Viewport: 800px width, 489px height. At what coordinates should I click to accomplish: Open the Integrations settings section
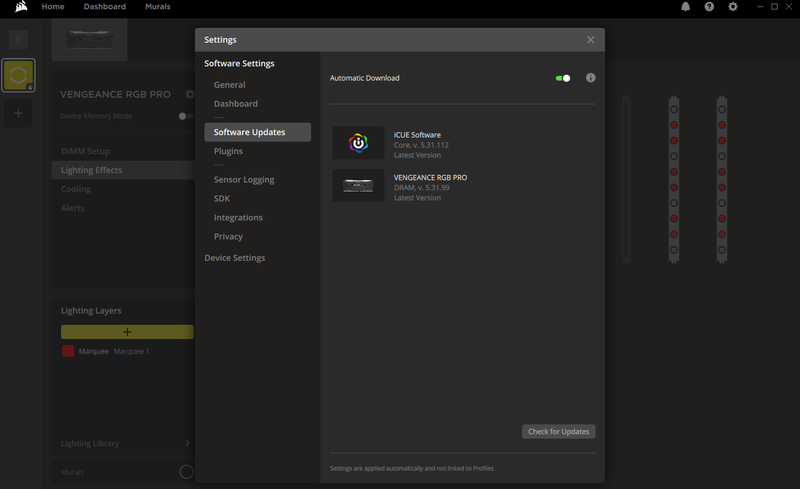coord(238,217)
